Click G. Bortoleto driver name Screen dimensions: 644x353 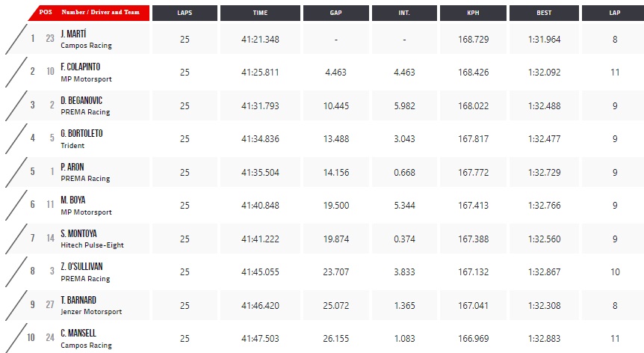(81, 133)
